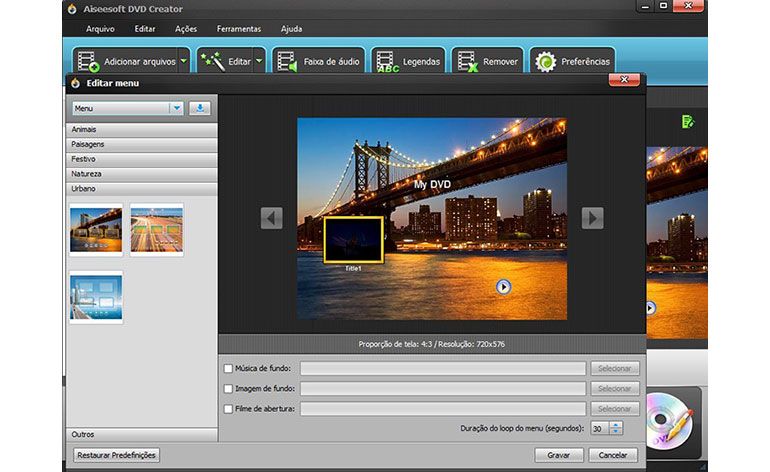Open the Ações menu
This screenshot has width=770, height=472.
click(x=186, y=29)
